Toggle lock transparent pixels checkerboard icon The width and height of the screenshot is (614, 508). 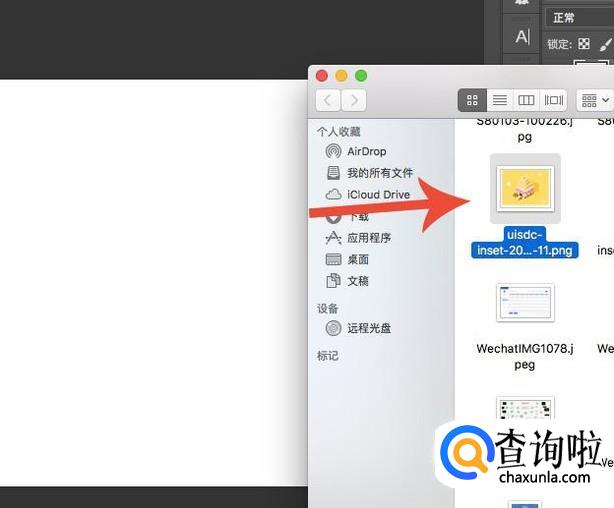(x=584, y=44)
